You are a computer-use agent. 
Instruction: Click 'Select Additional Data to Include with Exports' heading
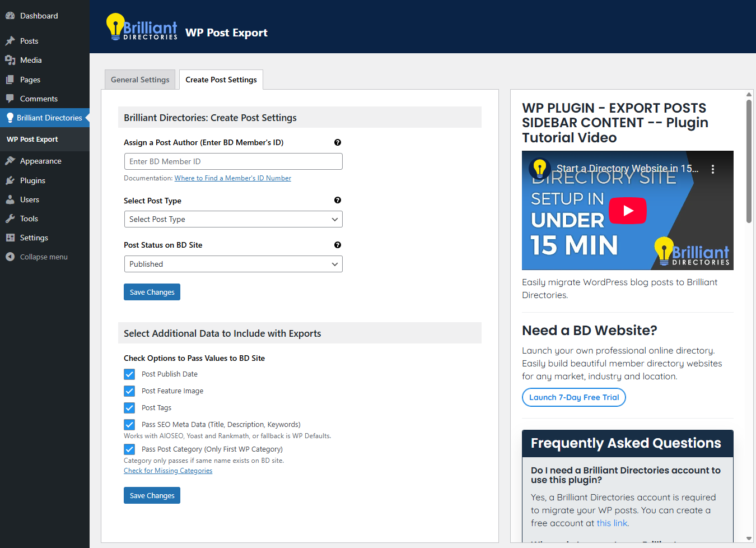(222, 333)
